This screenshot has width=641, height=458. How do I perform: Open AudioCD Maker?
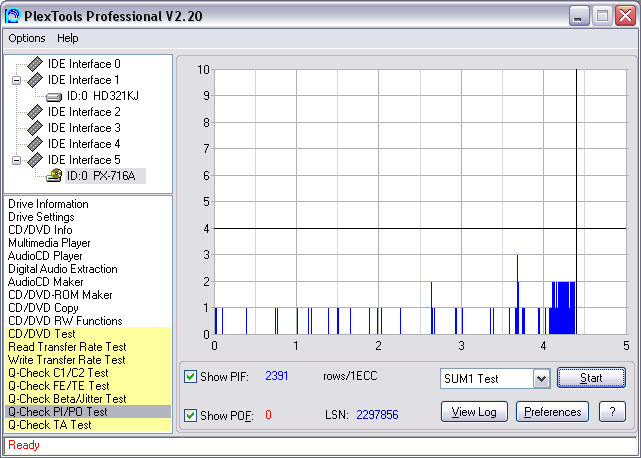tap(45, 282)
